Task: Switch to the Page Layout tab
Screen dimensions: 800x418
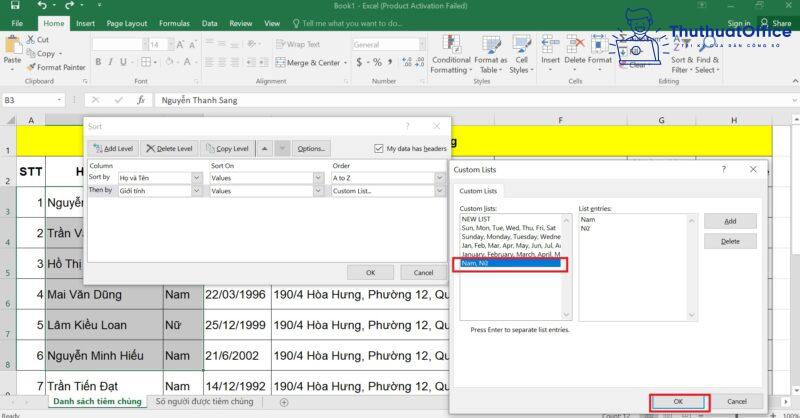Action: 127,23
